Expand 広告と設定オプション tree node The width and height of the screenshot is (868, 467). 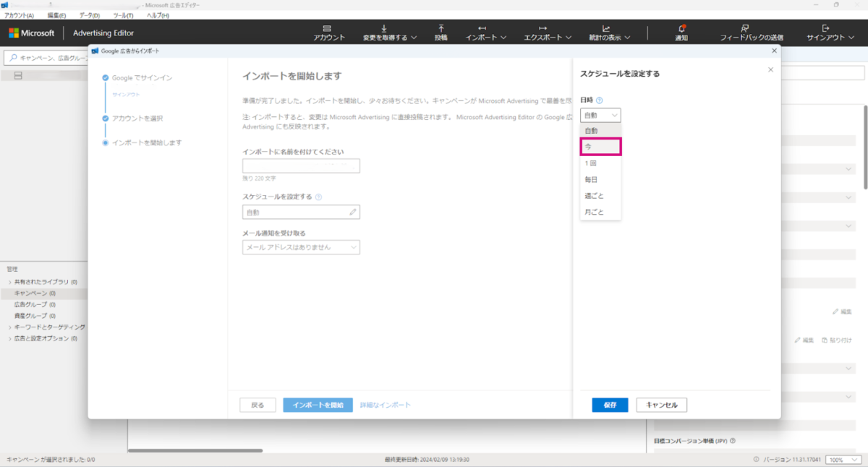pos(9,338)
